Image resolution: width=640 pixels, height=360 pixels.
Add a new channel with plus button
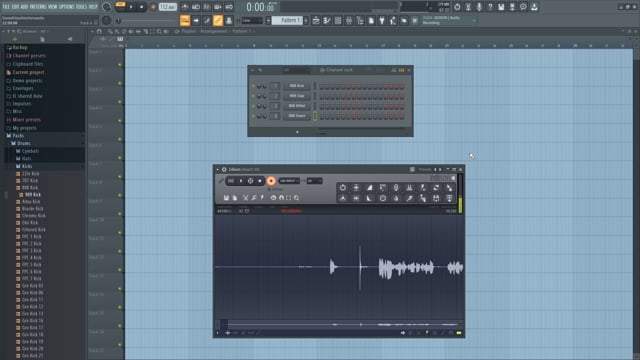297,132
